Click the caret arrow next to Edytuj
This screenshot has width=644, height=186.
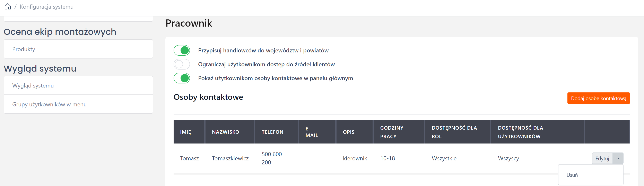[x=618, y=159]
